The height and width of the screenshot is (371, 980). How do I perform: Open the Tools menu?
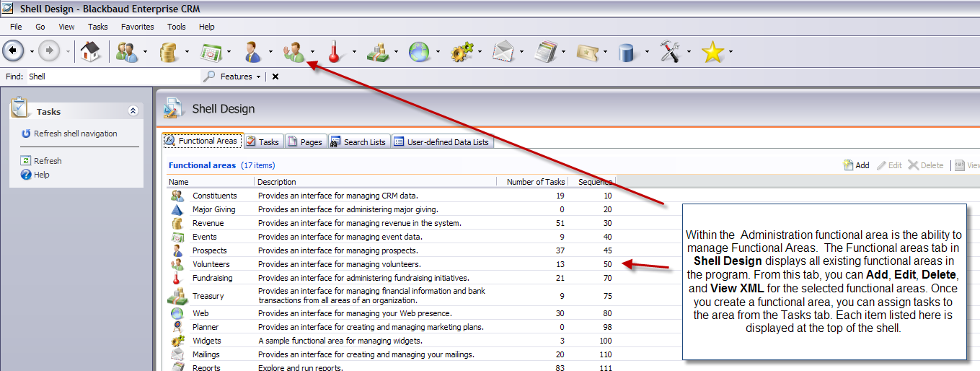[x=176, y=27]
